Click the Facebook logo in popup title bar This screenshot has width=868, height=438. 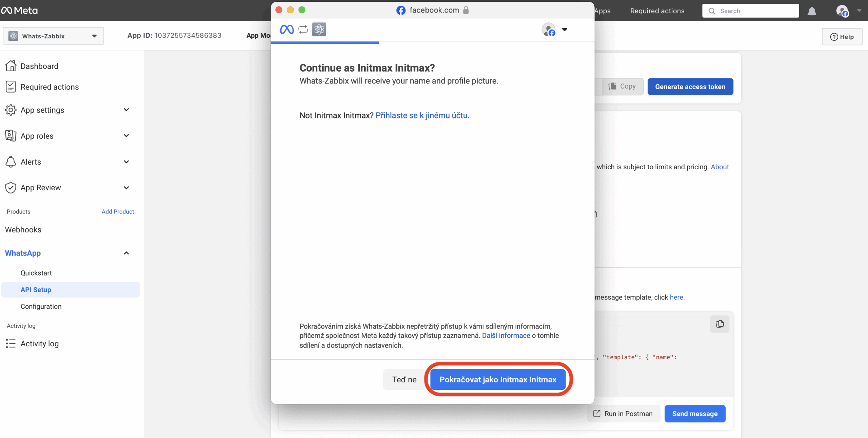tap(401, 10)
